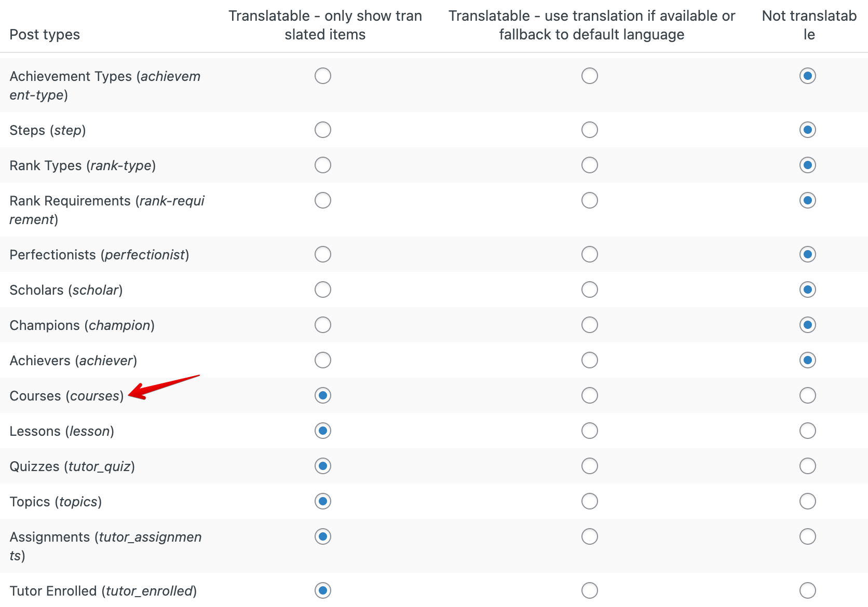Choose translated-only option for Rank Requirements
This screenshot has width=868, height=607.
(x=323, y=200)
